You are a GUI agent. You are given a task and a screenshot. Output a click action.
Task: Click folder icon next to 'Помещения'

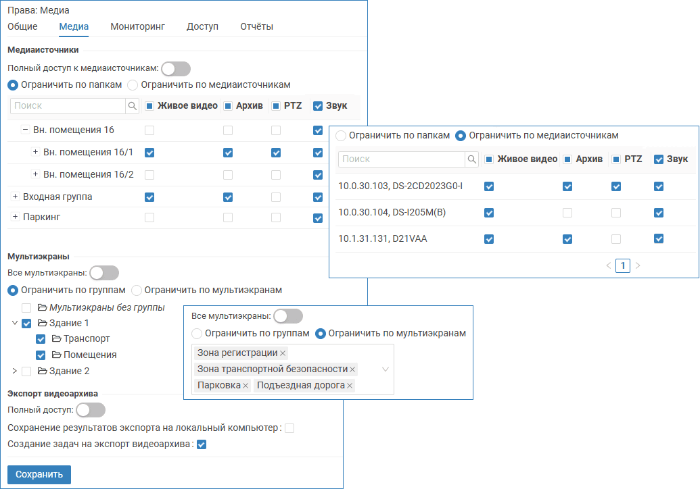(56, 355)
